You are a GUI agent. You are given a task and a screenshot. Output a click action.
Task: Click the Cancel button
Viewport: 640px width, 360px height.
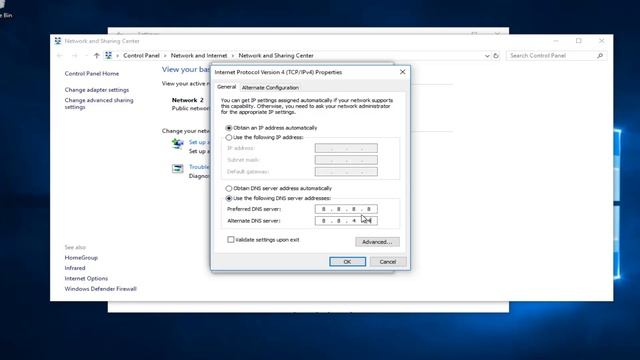388,262
